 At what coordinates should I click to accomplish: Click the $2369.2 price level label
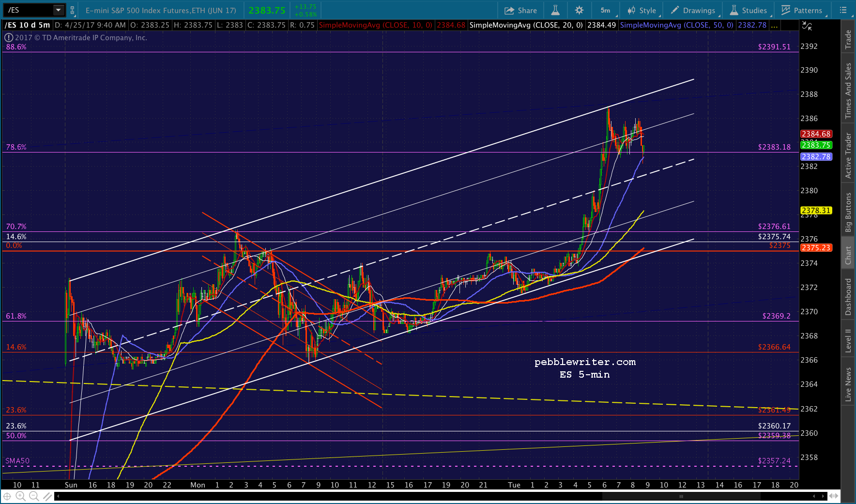pos(776,316)
